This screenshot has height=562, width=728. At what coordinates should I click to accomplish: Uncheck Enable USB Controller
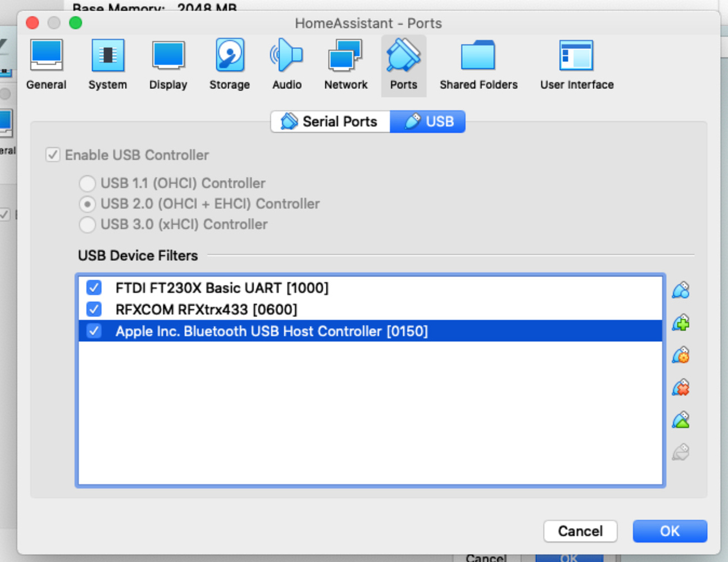pyautogui.click(x=52, y=155)
